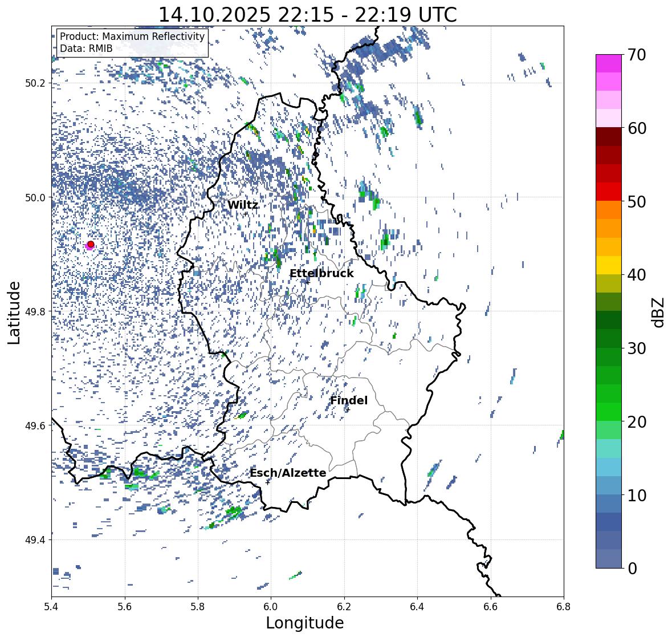Click the 50 tick on colorbar

pyautogui.click(x=637, y=201)
